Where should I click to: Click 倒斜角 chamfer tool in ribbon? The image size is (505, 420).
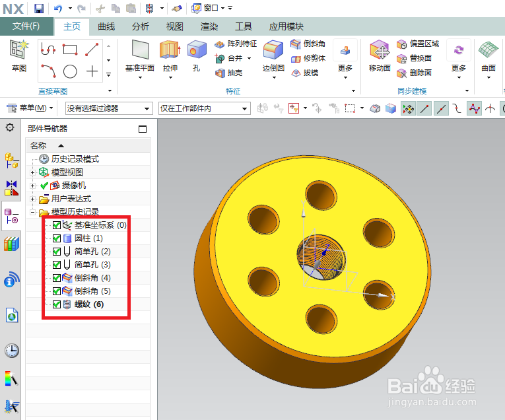pyautogui.click(x=308, y=44)
